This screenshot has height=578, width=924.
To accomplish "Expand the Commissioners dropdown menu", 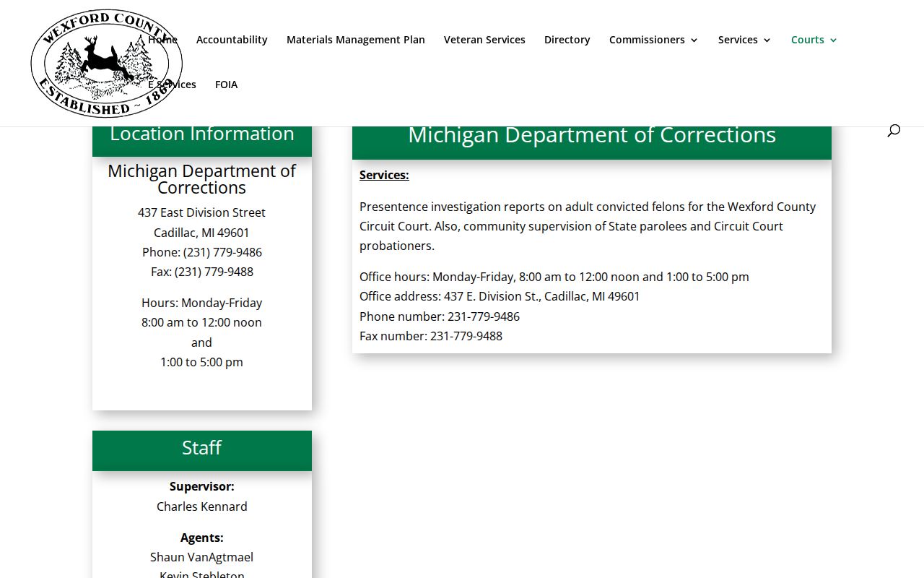I will (654, 40).
